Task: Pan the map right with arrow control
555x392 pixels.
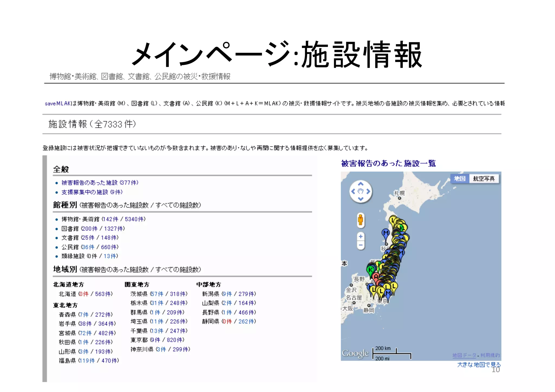Action: (368, 192)
